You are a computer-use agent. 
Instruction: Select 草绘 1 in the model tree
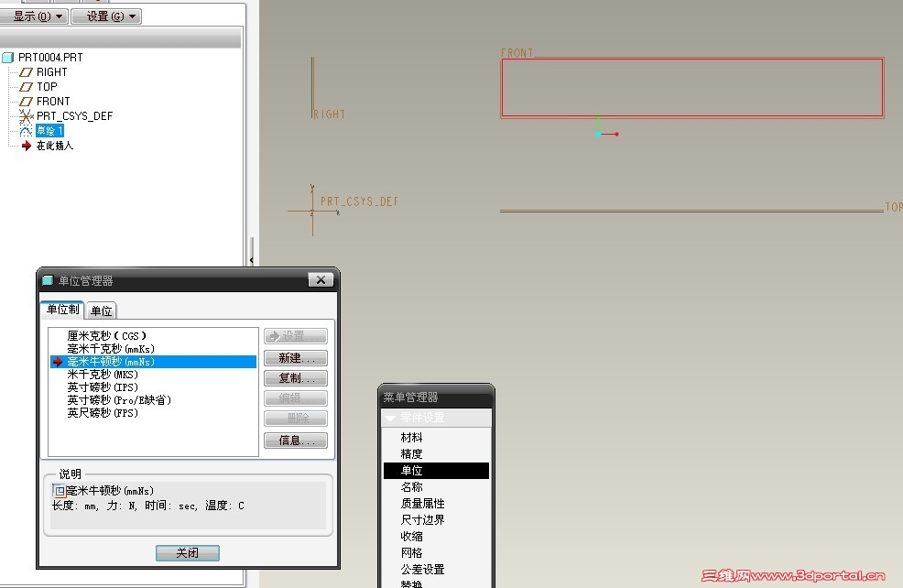tap(49, 131)
